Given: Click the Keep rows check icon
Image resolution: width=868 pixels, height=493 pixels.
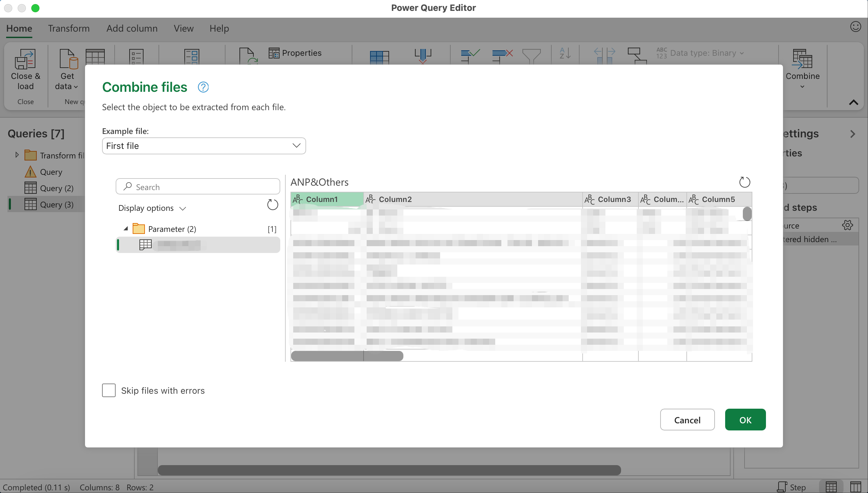Looking at the screenshot, I should point(470,56).
